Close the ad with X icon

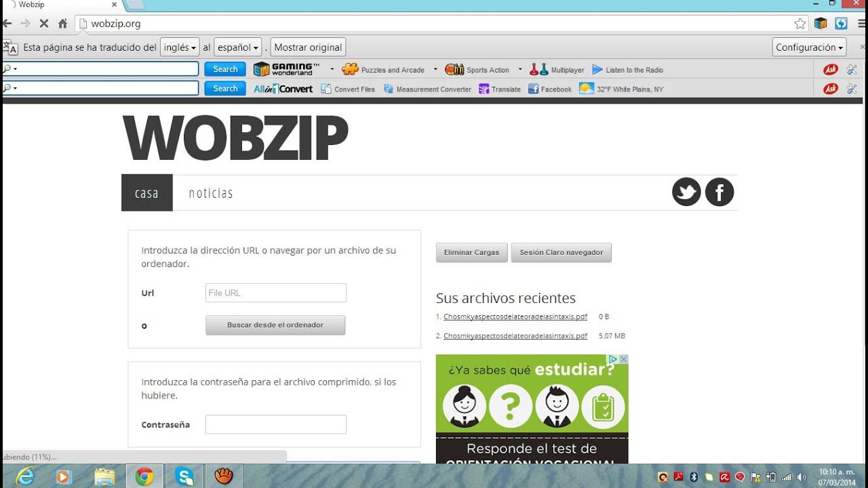623,359
